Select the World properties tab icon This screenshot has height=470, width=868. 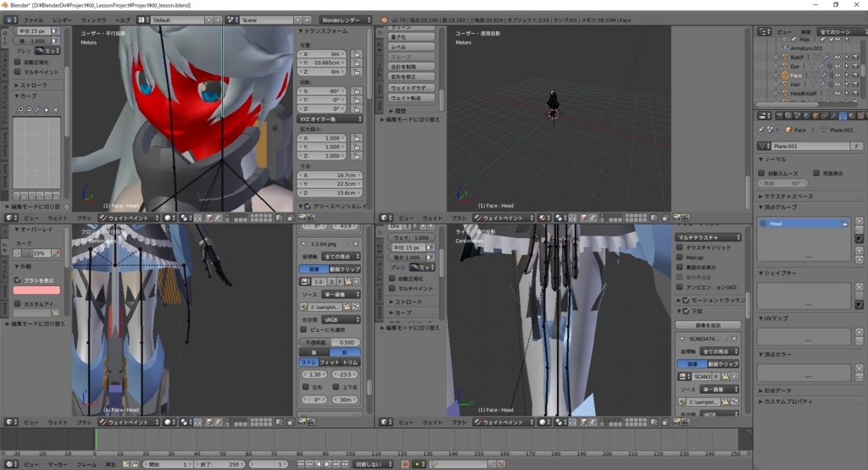point(807,116)
